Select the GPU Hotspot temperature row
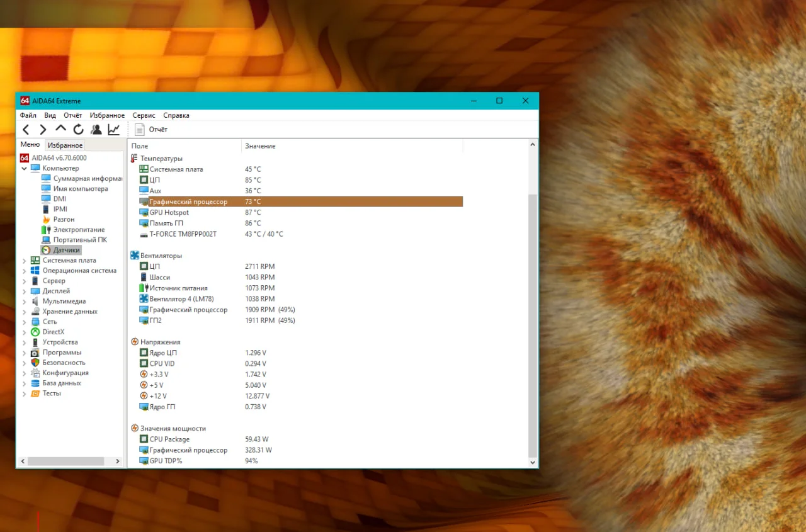Viewport: 806px width, 532px height. 296,212
